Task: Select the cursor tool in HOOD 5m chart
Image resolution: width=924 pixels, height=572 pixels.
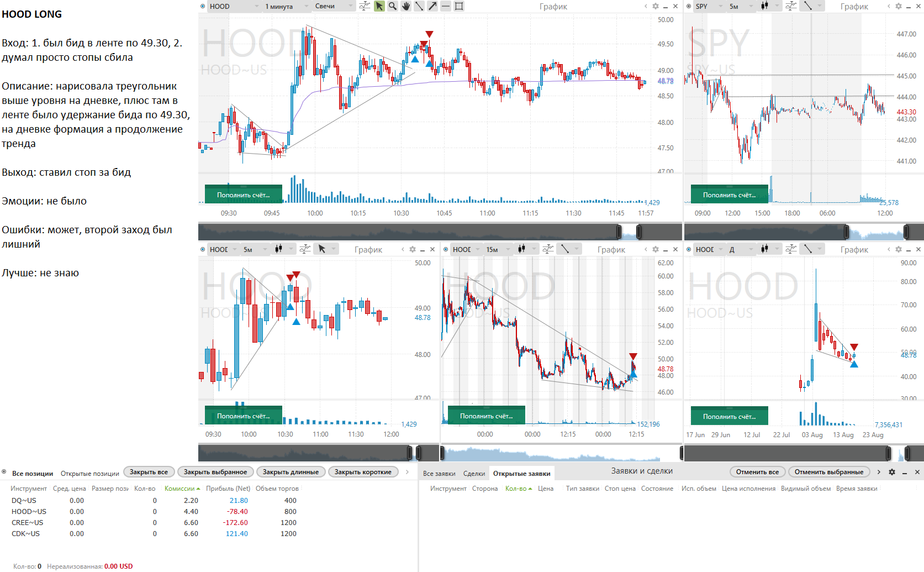Action: click(x=322, y=249)
